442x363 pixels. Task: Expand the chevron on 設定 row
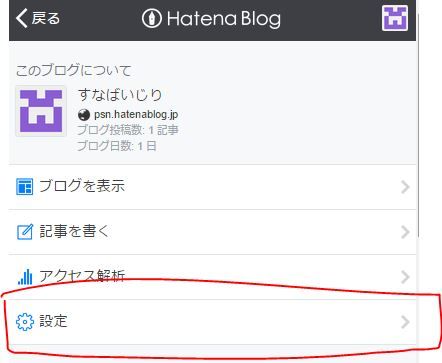pyautogui.click(x=405, y=322)
